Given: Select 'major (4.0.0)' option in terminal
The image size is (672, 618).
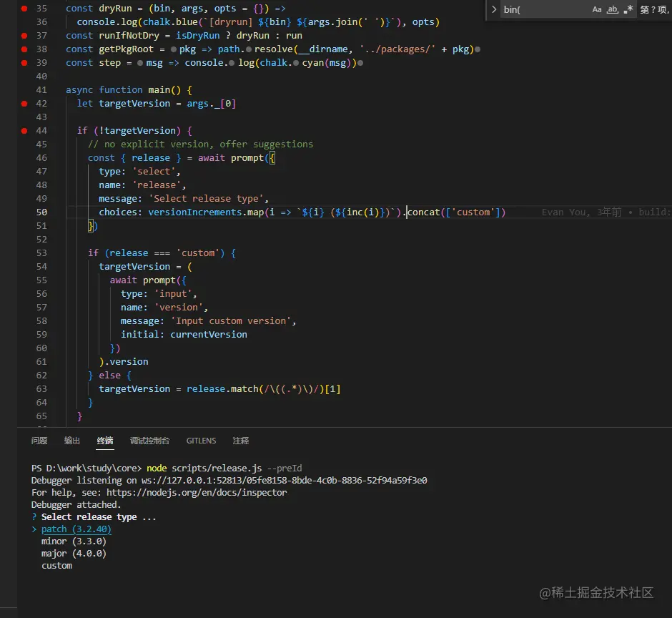Looking at the screenshot, I should click(x=74, y=553).
